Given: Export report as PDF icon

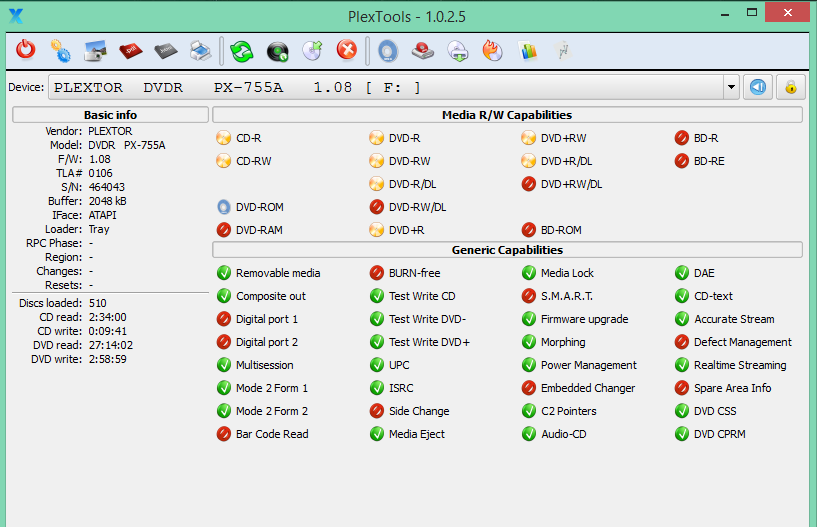Looking at the screenshot, I should point(130,51).
